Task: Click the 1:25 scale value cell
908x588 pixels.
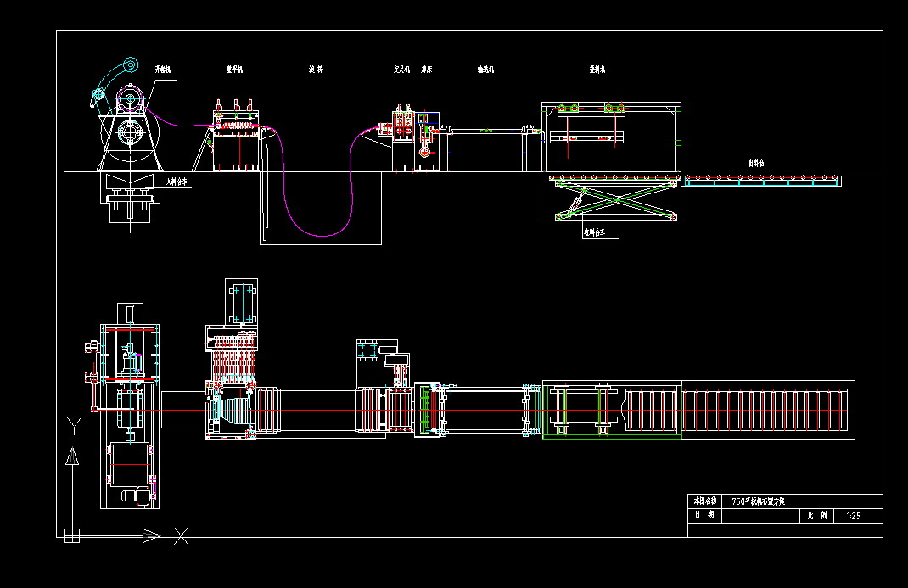Action: click(852, 516)
